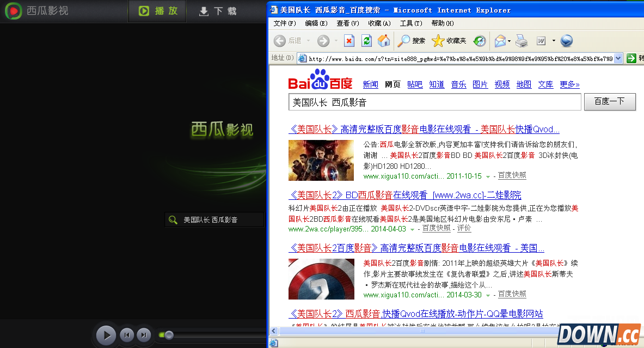Select the Refresh icon in IE toolbar

pyautogui.click(x=366, y=41)
